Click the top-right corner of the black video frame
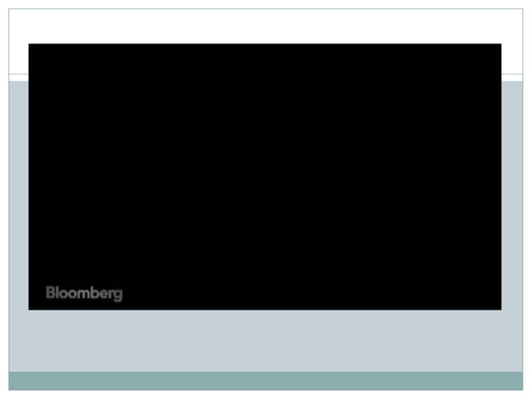The image size is (532, 399). [501, 44]
